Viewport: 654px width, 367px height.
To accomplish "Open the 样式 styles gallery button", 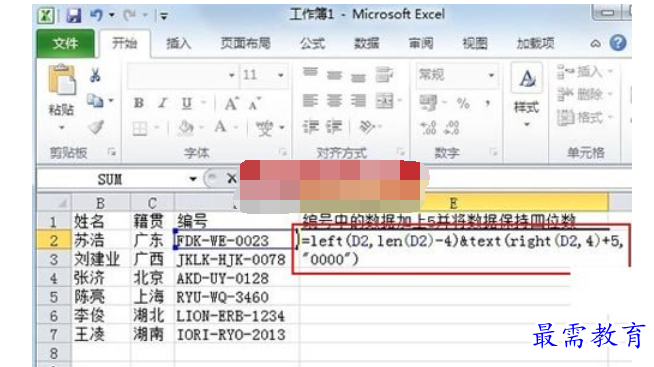I will pos(526,96).
